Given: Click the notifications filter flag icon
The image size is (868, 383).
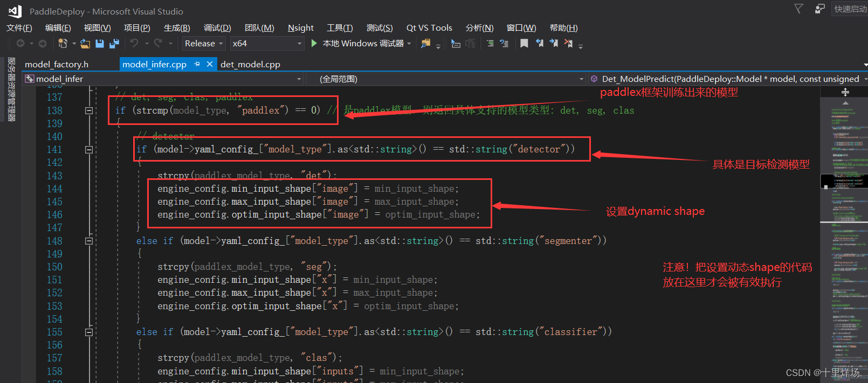Looking at the screenshot, I should 799,9.
